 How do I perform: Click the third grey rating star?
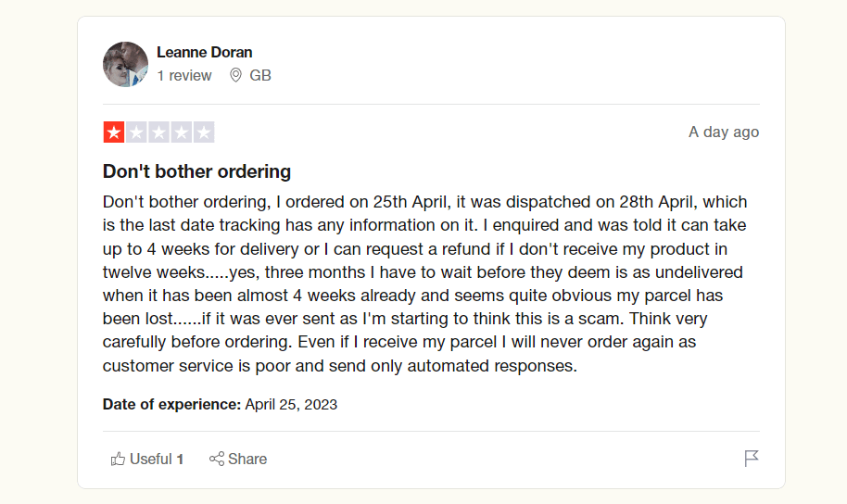158,132
